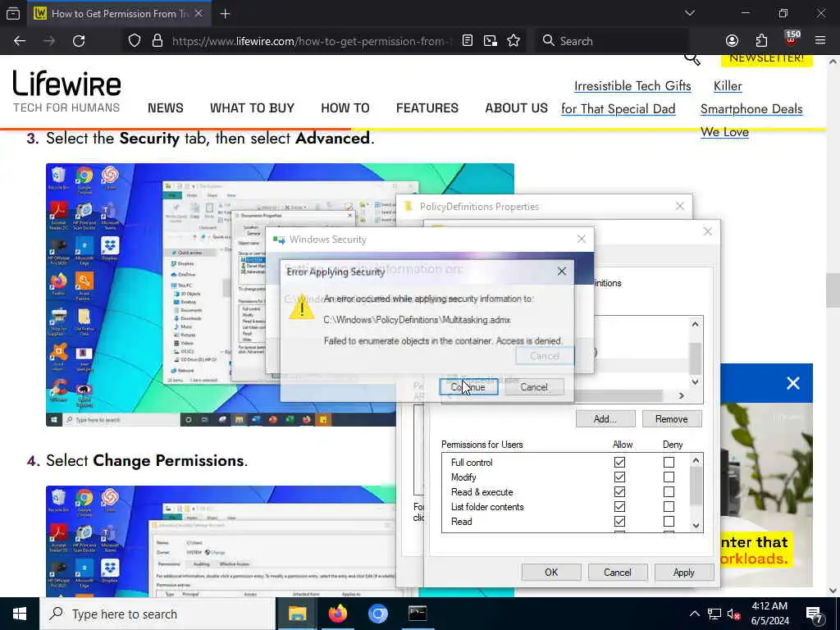Click the user list scroll right arrow
The width and height of the screenshot is (840, 630).
(x=682, y=396)
